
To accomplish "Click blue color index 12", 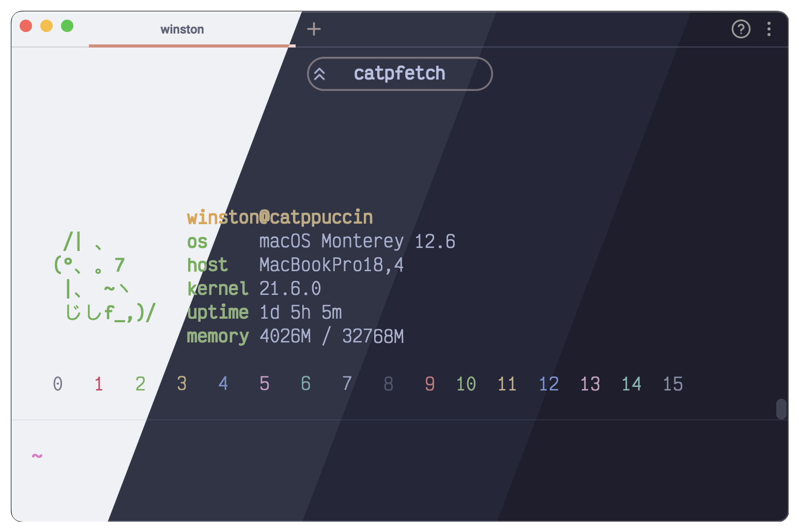I will 549,384.
